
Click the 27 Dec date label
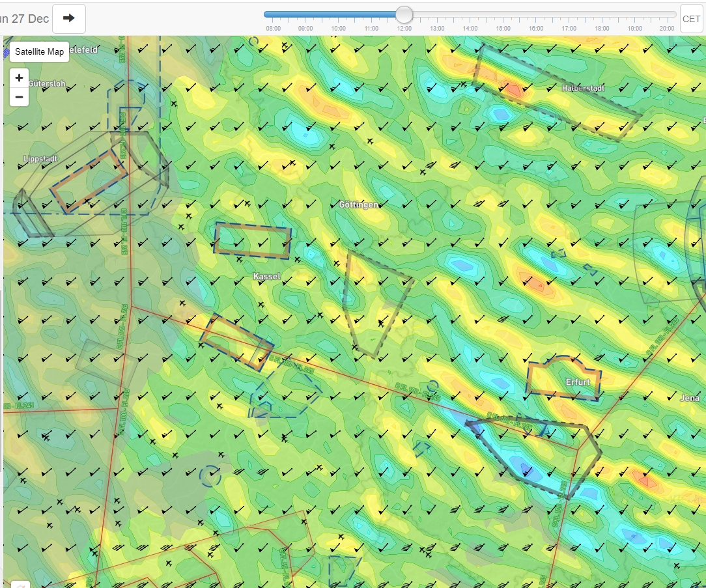click(x=25, y=18)
